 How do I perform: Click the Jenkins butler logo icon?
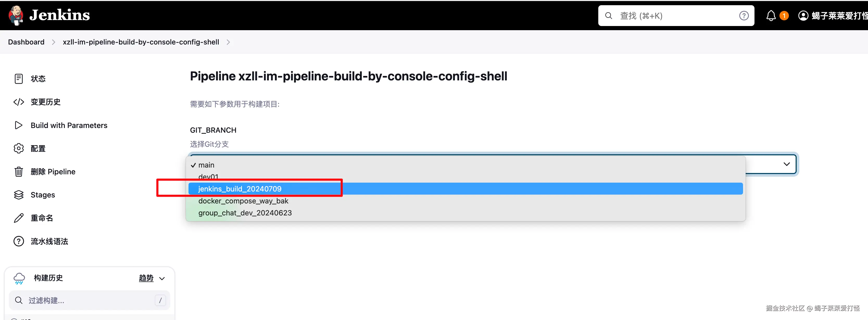(x=16, y=15)
